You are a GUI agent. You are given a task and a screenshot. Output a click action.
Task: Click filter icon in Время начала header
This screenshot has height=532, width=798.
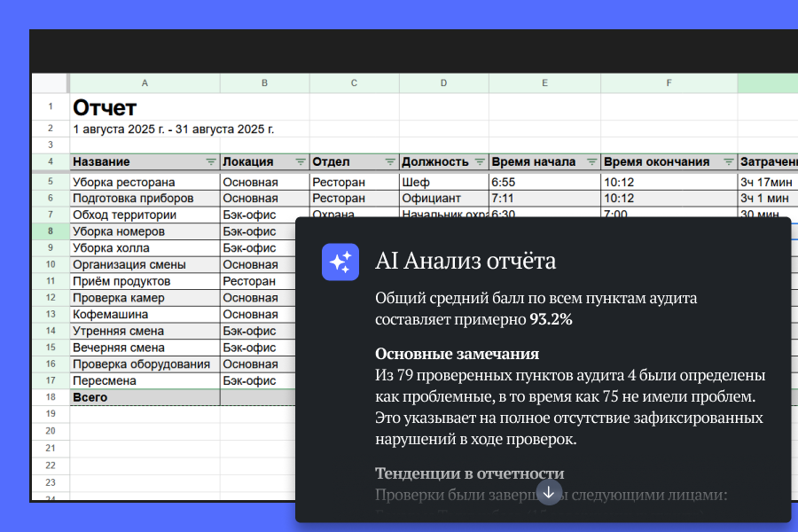click(x=591, y=162)
